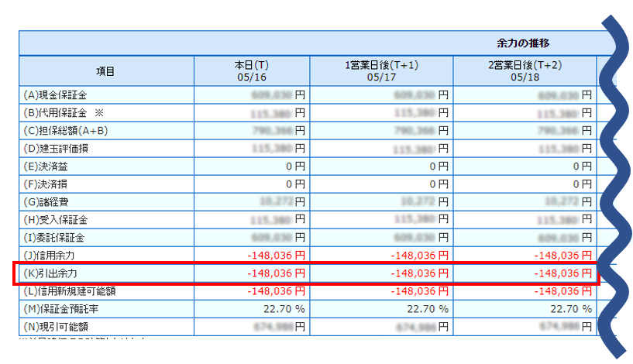Image resolution: width=633 pixels, height=364 pixels.
Task: Click the 2営業日後(T+2) 05/18 column header
Action: pyautogui.click(x=525, y=71)
